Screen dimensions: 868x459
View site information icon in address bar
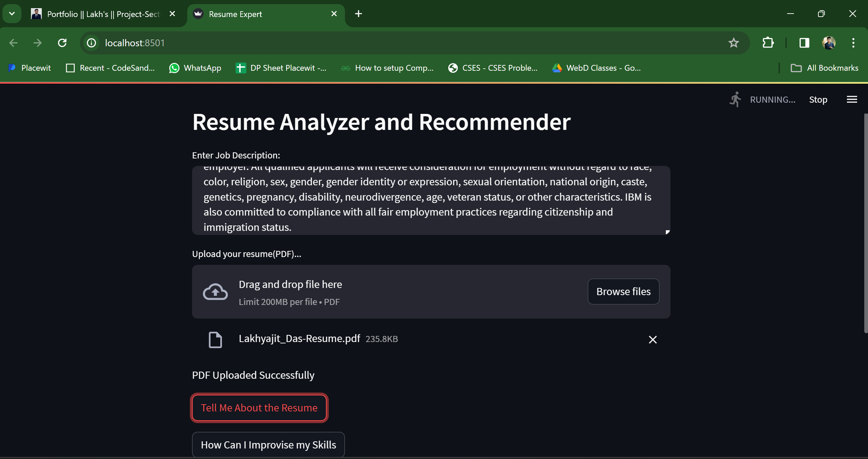tap(91, 43)
